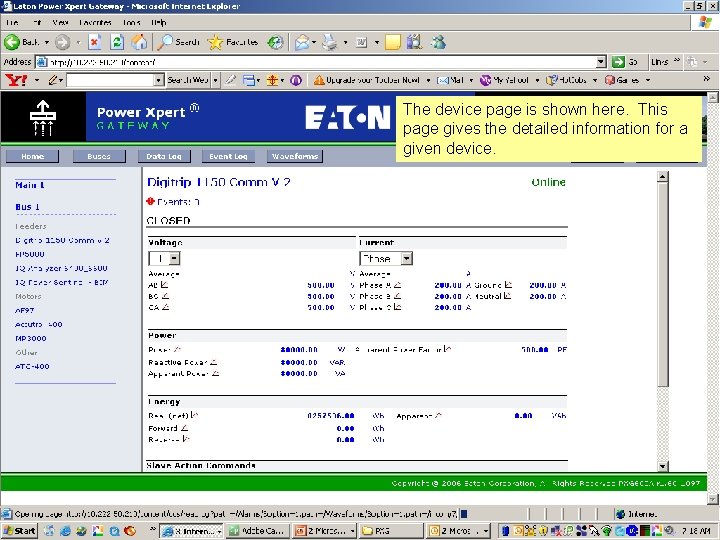The width and height of the screenshot is (720, 540).
Task: Expand the My Yahoo! dropdown arrow
Action: [x=537, y=80]
